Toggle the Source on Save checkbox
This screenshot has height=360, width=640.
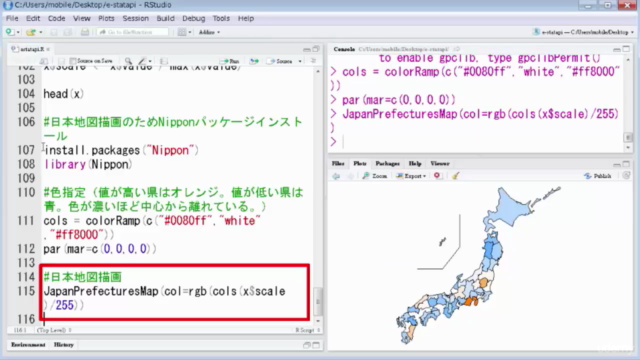coord(73,61)
